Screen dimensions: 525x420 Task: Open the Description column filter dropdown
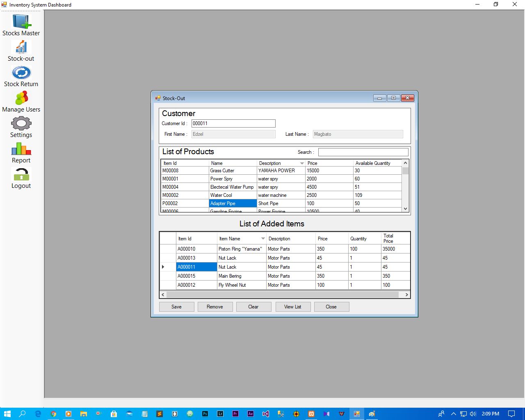302,163
